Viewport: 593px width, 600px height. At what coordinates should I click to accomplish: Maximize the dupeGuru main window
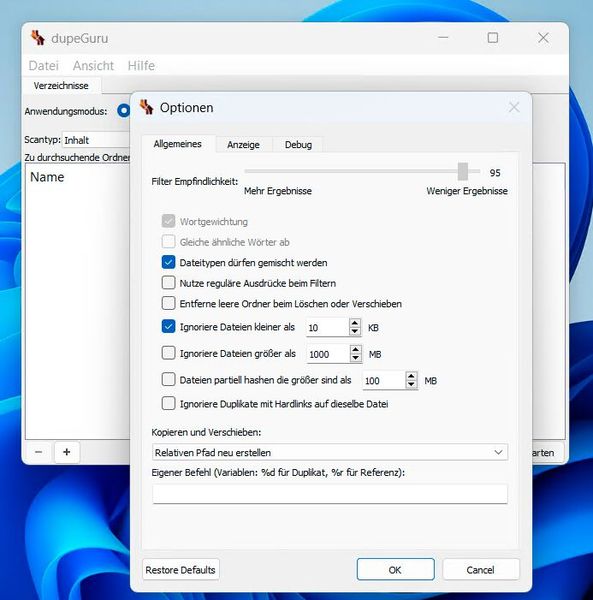[x=493, y=38]
